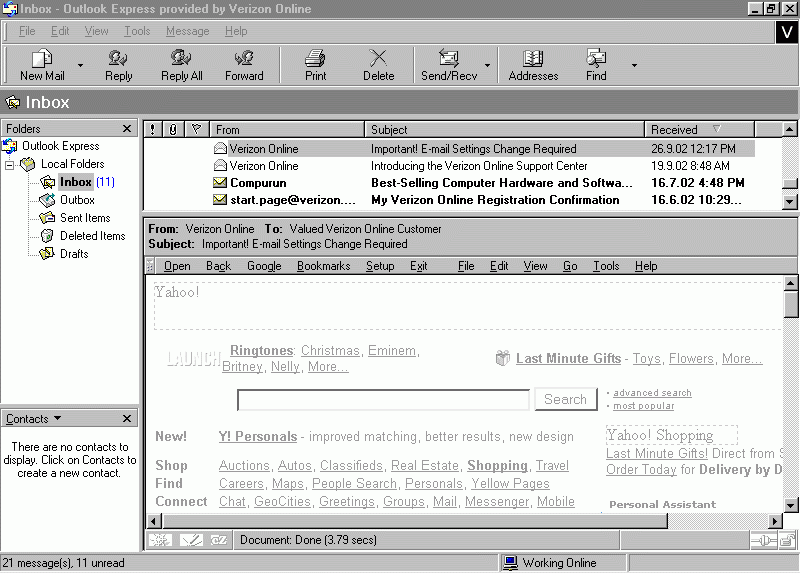Sort by the Subject column header

point(505,130)
